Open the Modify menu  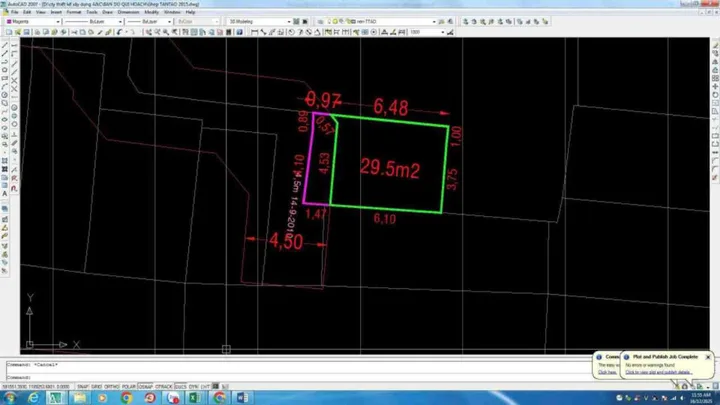pos(151,12)
